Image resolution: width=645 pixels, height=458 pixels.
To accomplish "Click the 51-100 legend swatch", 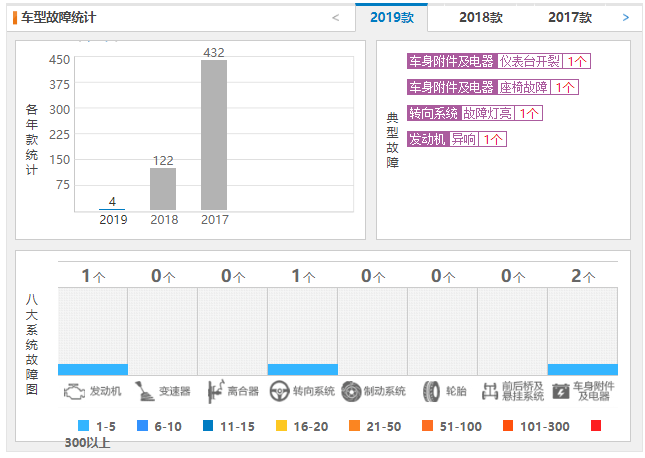I will click(x=427, y=425).
